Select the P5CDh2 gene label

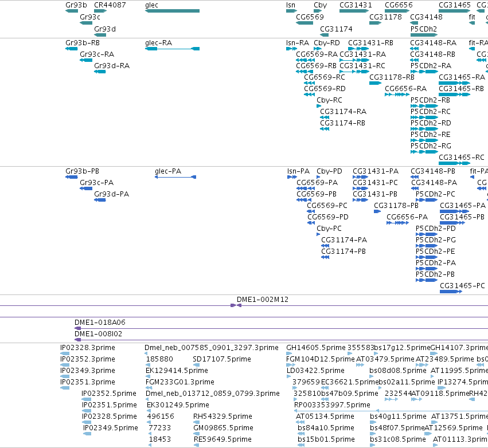pyautogui.click(x=424, y=29)
